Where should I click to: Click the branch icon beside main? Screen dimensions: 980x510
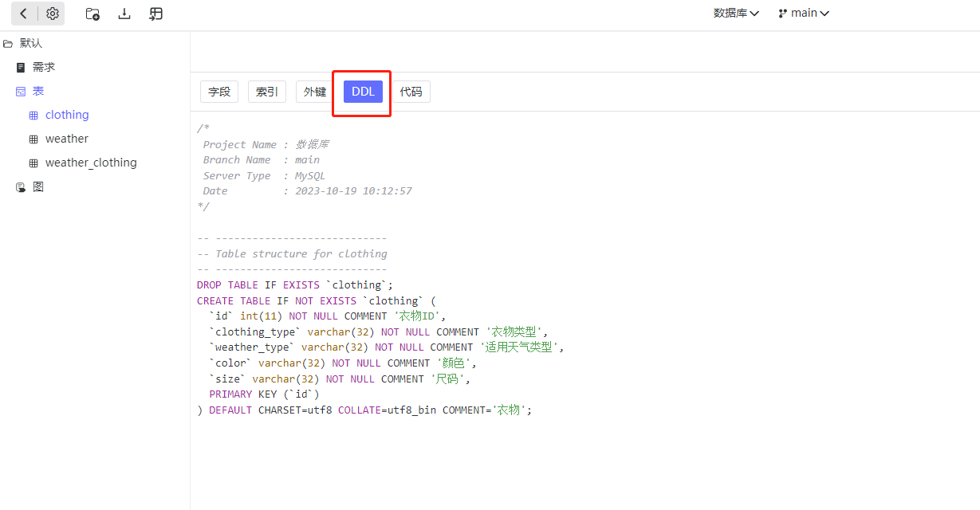pyautogui.click(x=781, y=13)
